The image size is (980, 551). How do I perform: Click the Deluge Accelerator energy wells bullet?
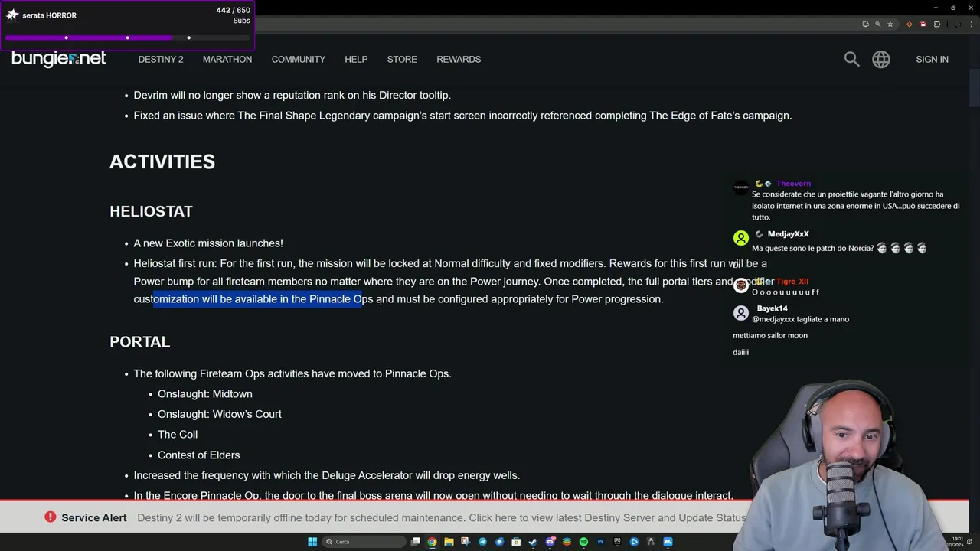(326, 475)
